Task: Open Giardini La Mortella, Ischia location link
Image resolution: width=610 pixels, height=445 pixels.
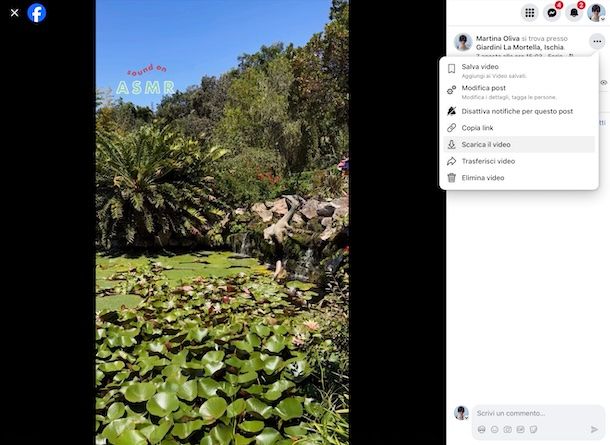Action: tap(520, 47)
